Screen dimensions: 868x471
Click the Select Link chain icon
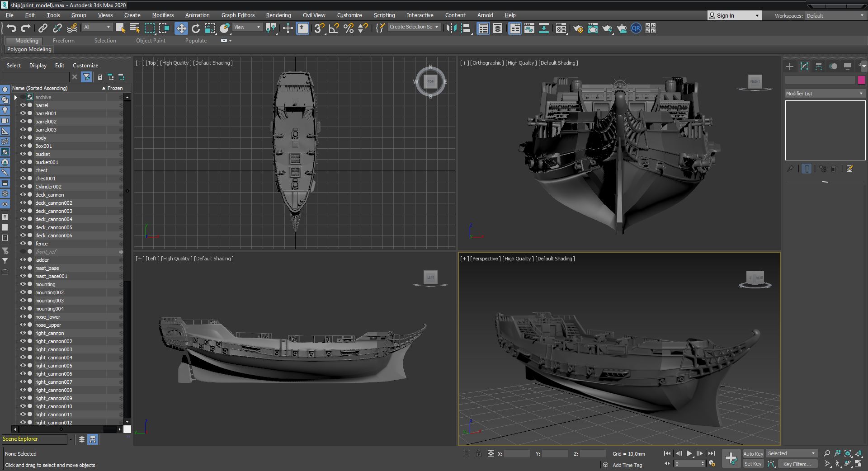42,28
